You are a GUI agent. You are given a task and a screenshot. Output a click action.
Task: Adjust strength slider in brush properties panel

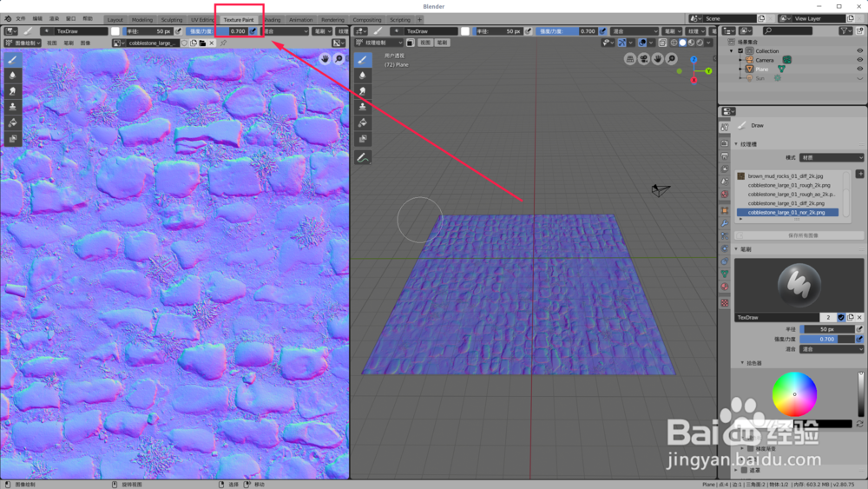(827, 339)
